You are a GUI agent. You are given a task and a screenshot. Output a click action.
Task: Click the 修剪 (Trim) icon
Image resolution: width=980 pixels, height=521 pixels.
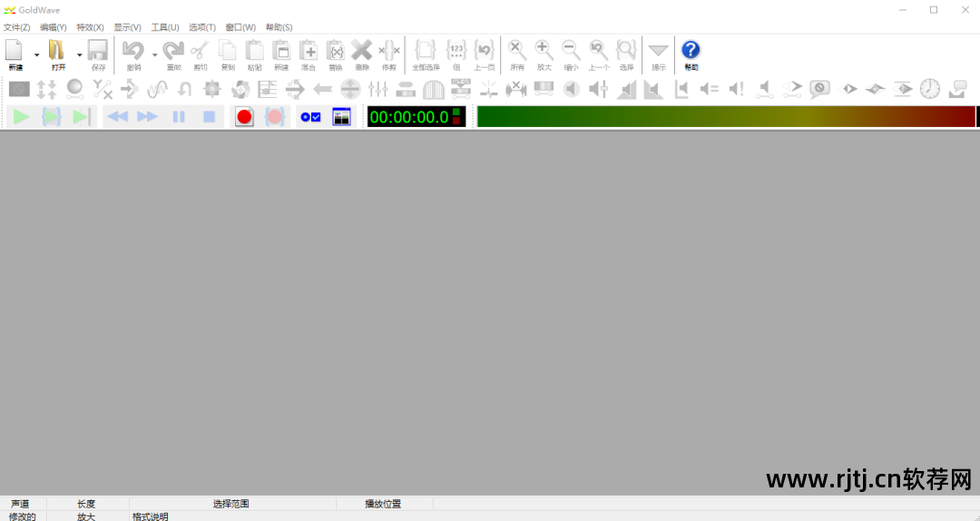[388, 50]
